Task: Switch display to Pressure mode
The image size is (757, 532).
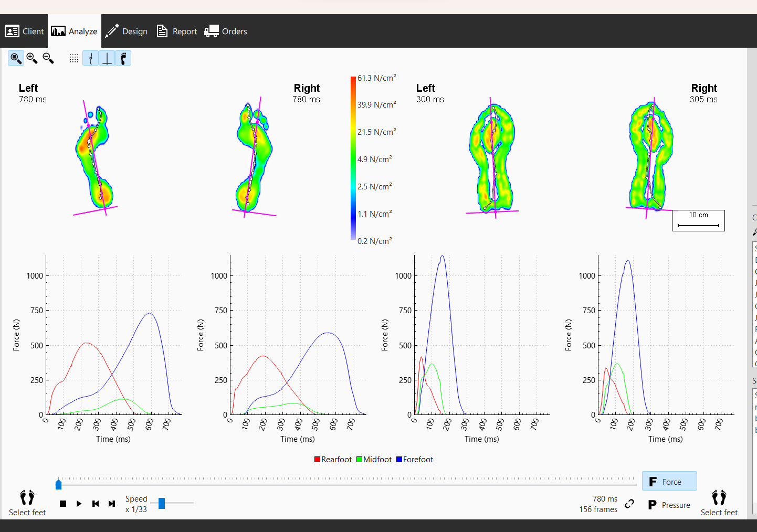Action: (669, 505)
